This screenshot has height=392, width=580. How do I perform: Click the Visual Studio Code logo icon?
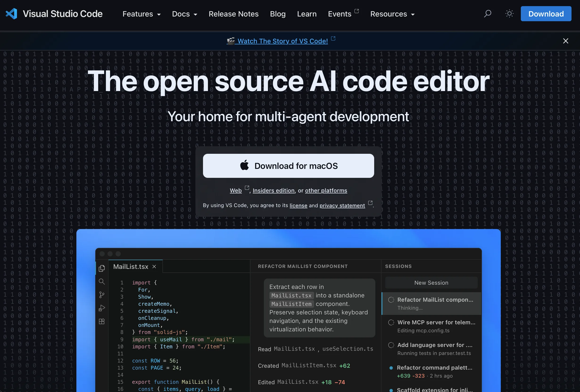[12, 14]
